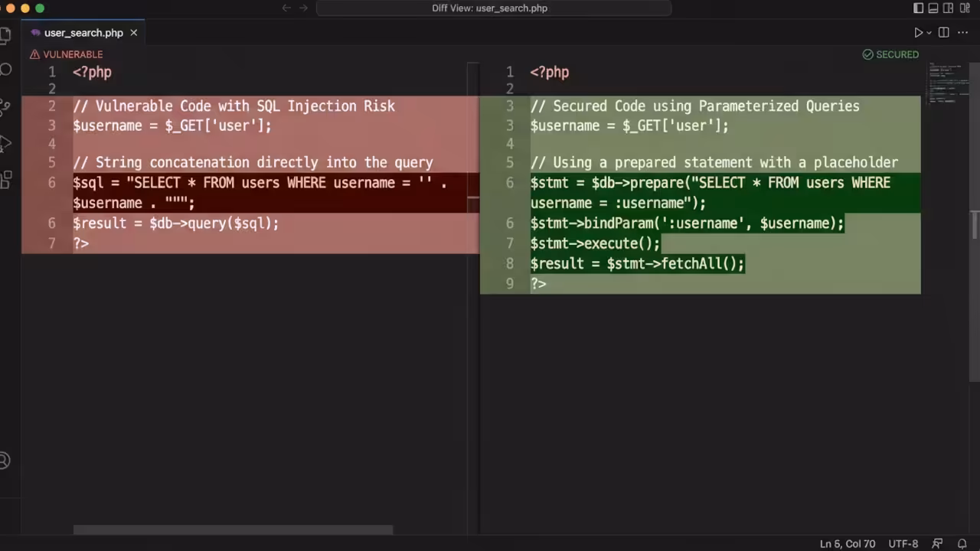This screenshot has height=551, width=980.
Task: Click the '$stmt = $db->prepare(' line
Action: tap(710, 183)
